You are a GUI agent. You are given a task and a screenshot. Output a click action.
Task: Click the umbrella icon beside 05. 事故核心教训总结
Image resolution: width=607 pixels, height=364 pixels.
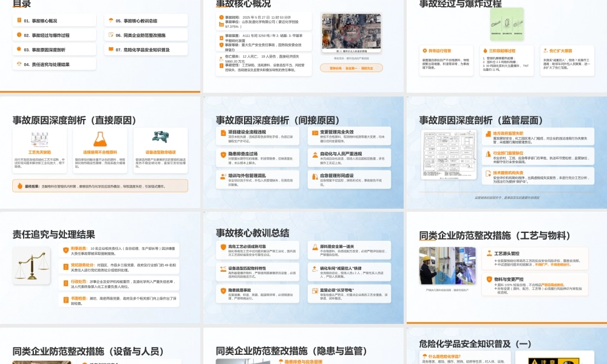(110, 20)
